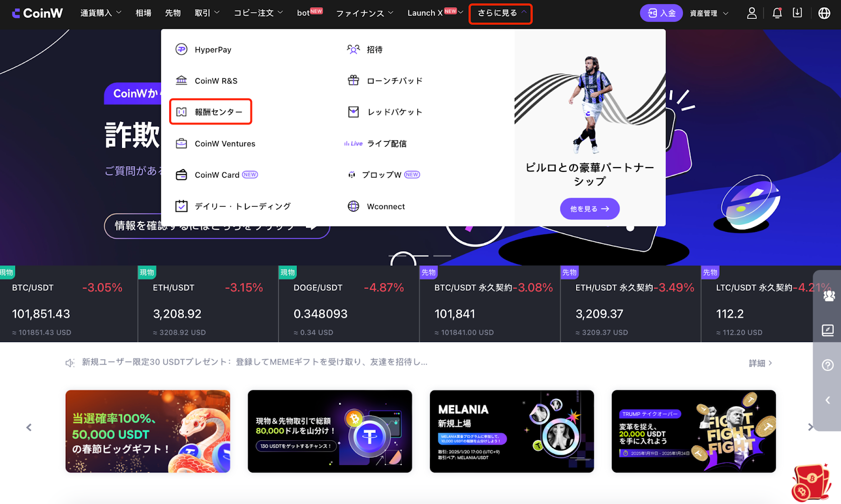Open the user account profile icon
The height and width of the screenshot is (504, 841).
[752, 13]
